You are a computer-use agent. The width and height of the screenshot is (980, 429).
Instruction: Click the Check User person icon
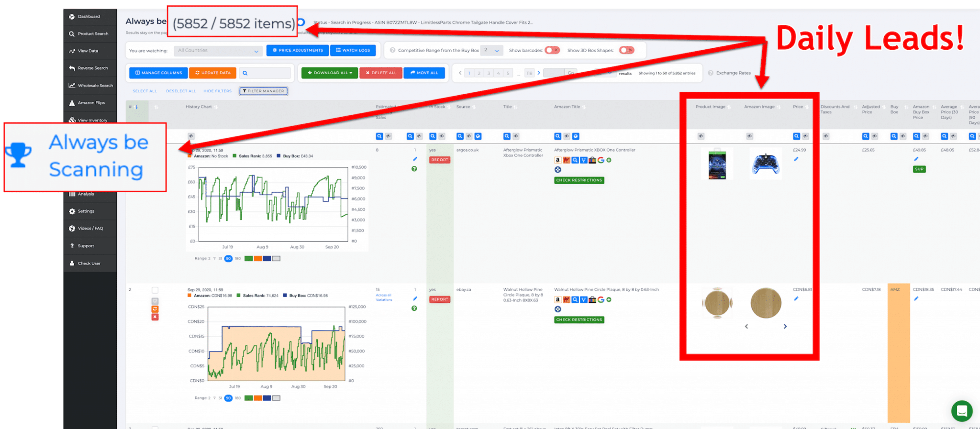(72, 264)
